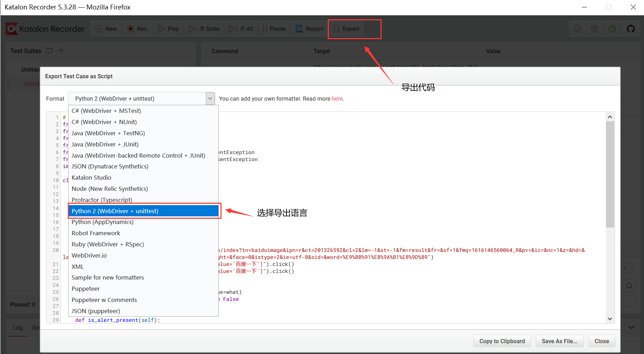Image resolution: width=644 pixels, height=354 pixels.
Task: Click Save As File... button
Action: 559,341
